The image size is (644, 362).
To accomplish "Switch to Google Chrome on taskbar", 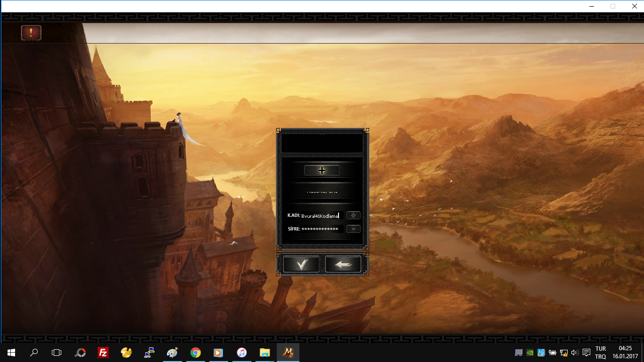I will 196,353.
